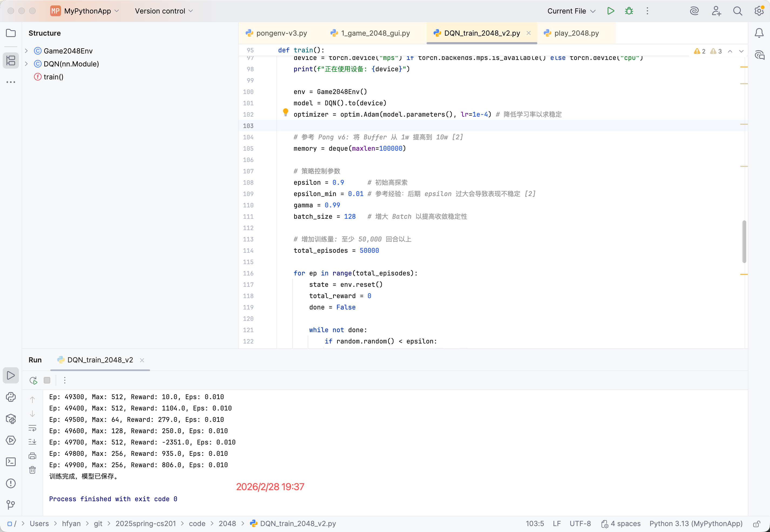
Task: Click the print console output icon
Action: coord(32,456)
